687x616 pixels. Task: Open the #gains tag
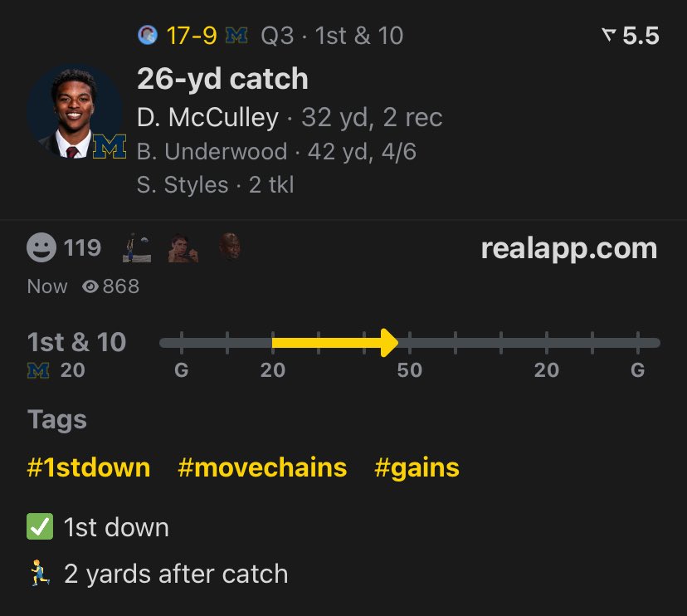[x=417, y=467]
